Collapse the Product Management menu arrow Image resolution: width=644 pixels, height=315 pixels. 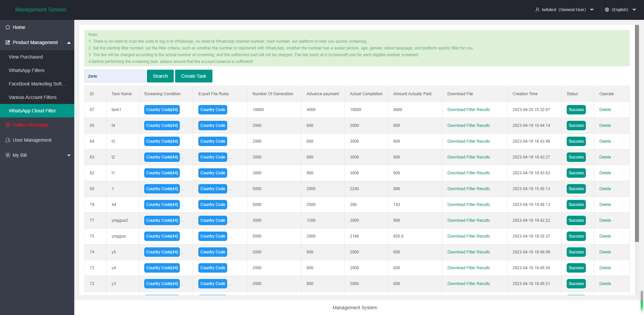(69, 43)
